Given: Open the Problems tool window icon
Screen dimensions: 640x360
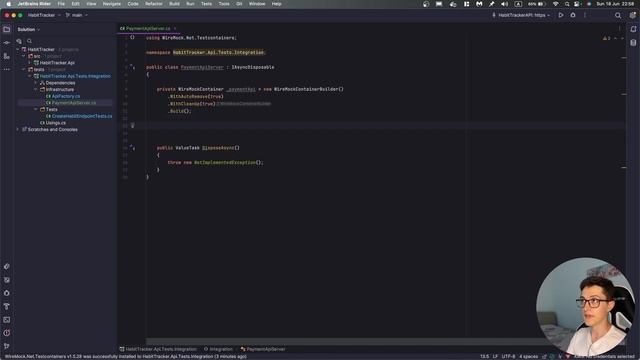Looking at the screenshot, I should coord(7,333).
